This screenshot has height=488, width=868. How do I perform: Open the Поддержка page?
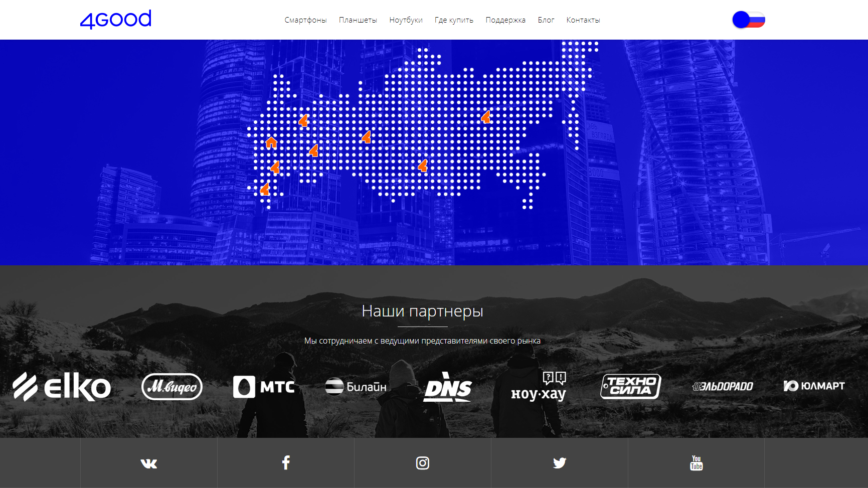(x=505, y=20)
